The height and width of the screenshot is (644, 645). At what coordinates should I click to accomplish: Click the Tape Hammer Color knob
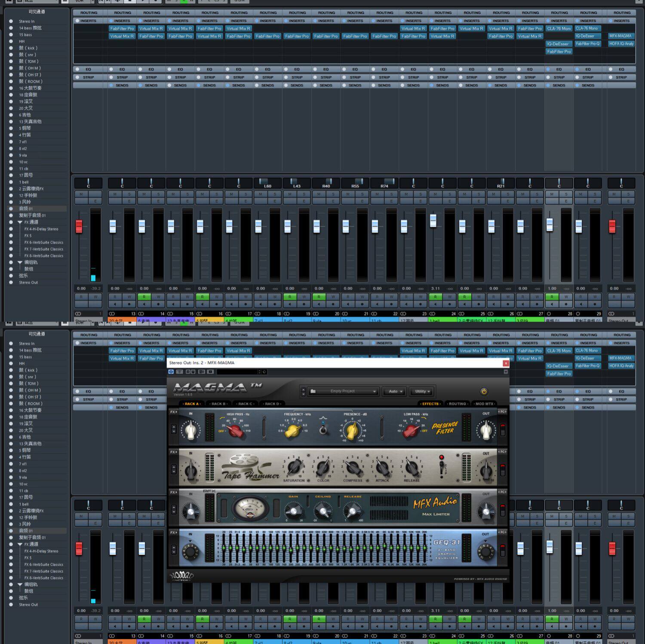(x=323, y=468)
